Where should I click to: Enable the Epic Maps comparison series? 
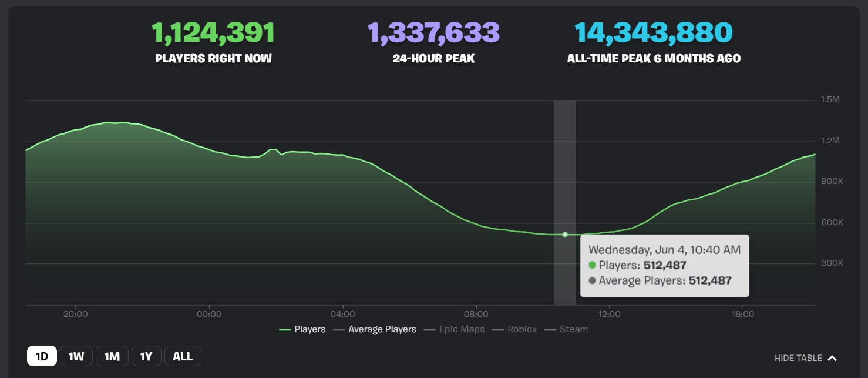[455, 329]
